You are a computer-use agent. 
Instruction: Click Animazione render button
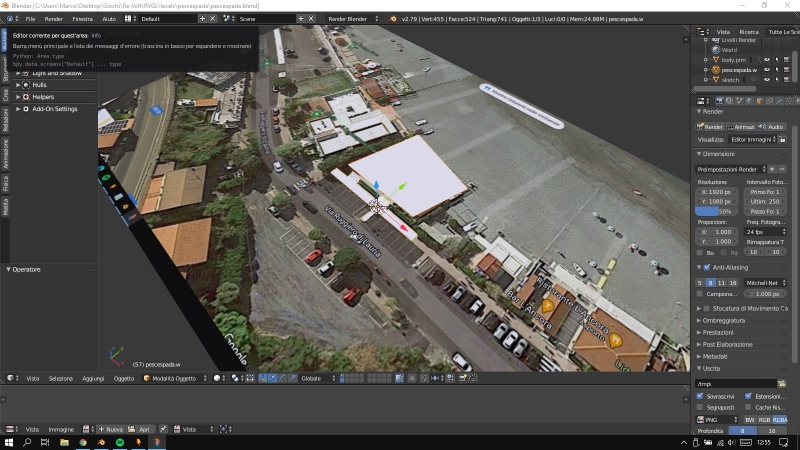click(x=741, y=127)
